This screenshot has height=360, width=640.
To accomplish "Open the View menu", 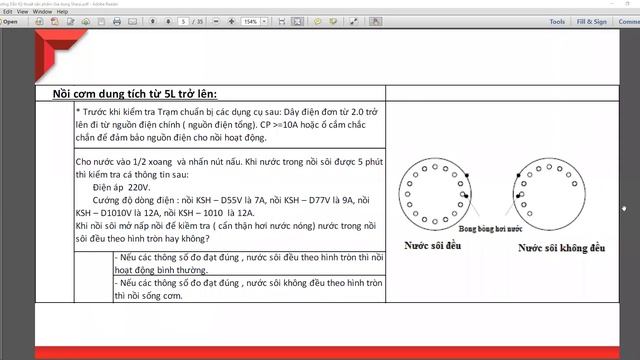I will click(22, 12).
